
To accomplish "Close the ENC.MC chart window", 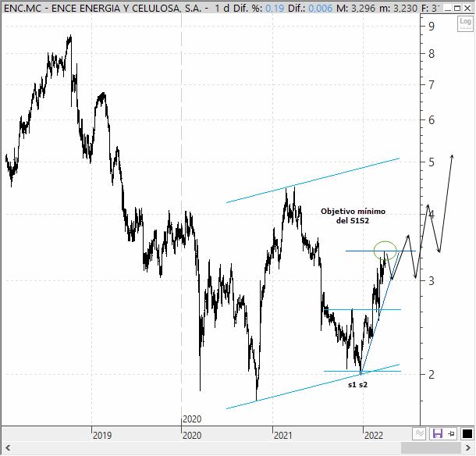I will 467,9.
